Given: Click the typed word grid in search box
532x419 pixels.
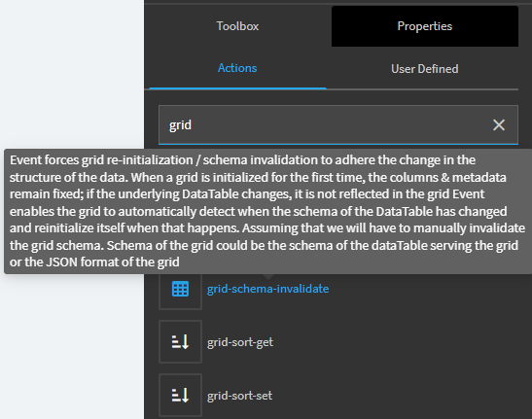Looking at the screenshot, I should coord(181,125).
